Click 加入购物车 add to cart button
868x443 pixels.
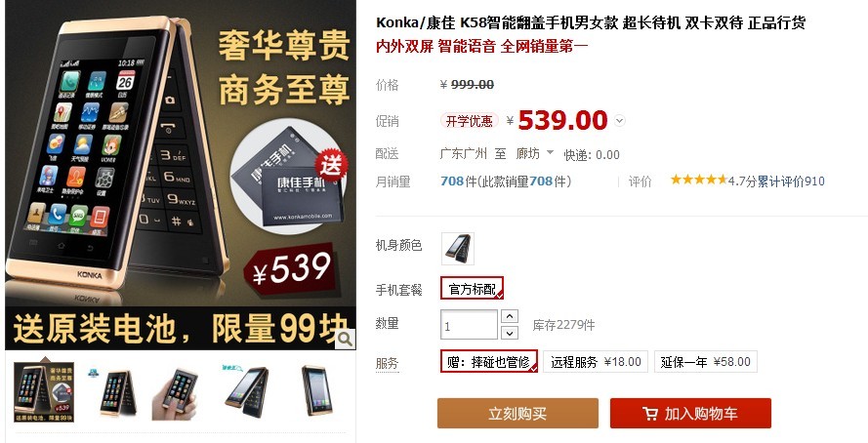coord(690,413)
